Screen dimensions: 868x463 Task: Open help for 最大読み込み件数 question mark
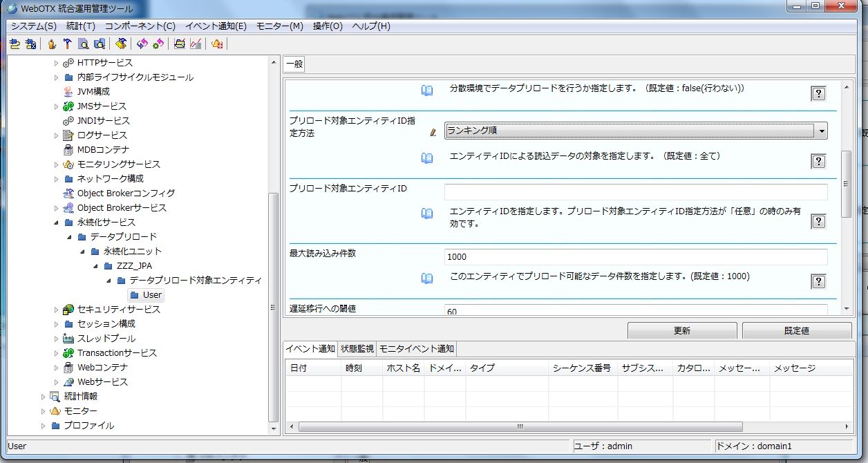coord(818,281)
